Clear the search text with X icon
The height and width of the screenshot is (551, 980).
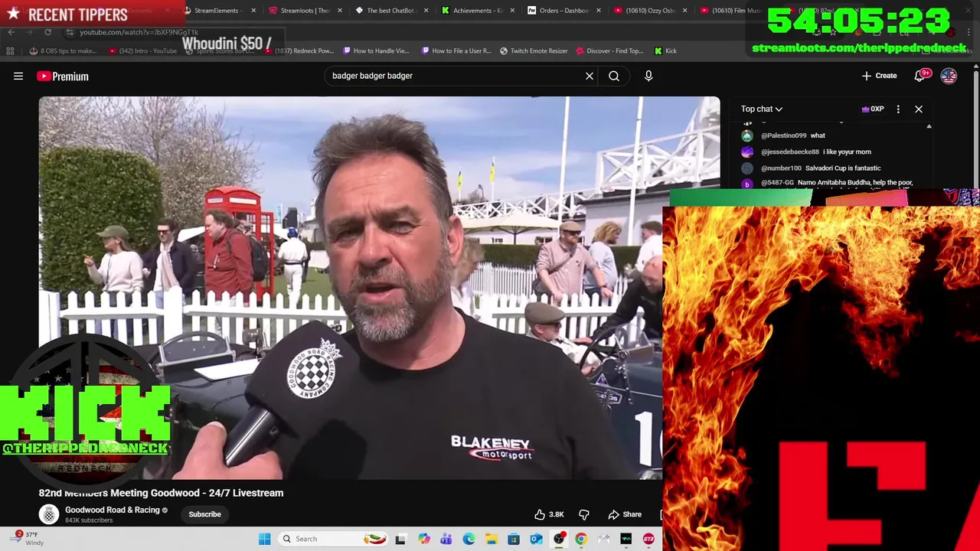[590, 76]
